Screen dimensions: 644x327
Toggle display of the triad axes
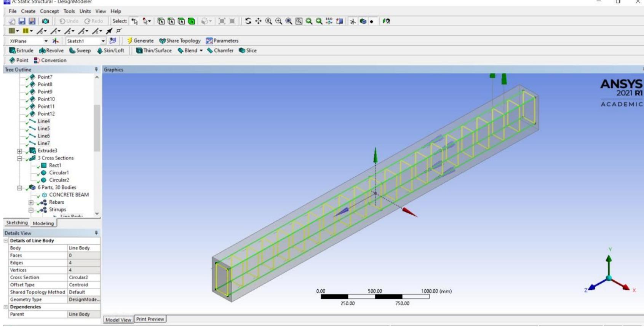[x=353, y=21]
